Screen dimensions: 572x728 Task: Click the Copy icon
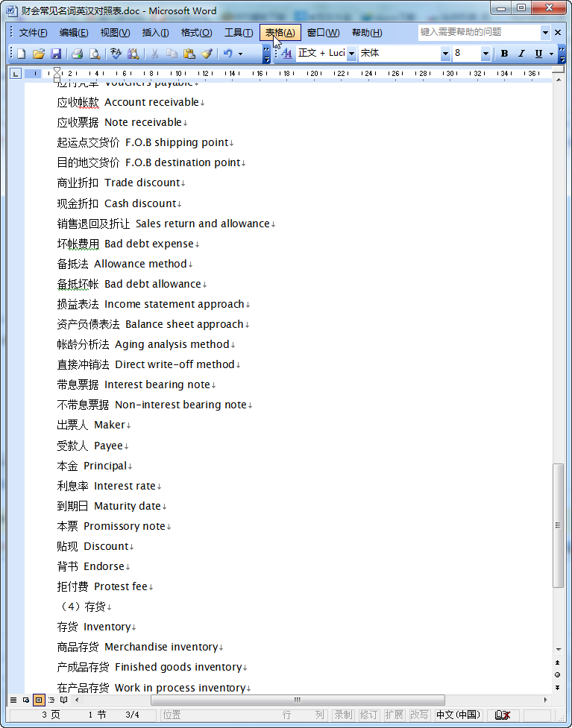point(172,54)
